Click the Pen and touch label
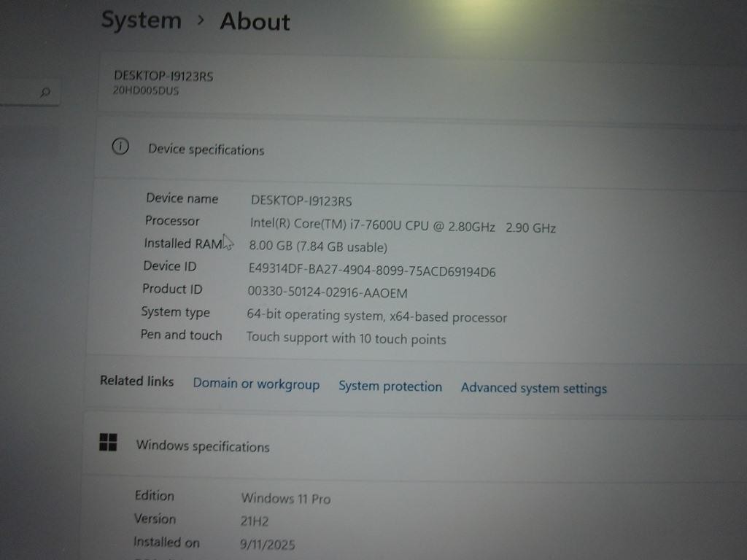The image size is (747, 560). tap(181, 335)
